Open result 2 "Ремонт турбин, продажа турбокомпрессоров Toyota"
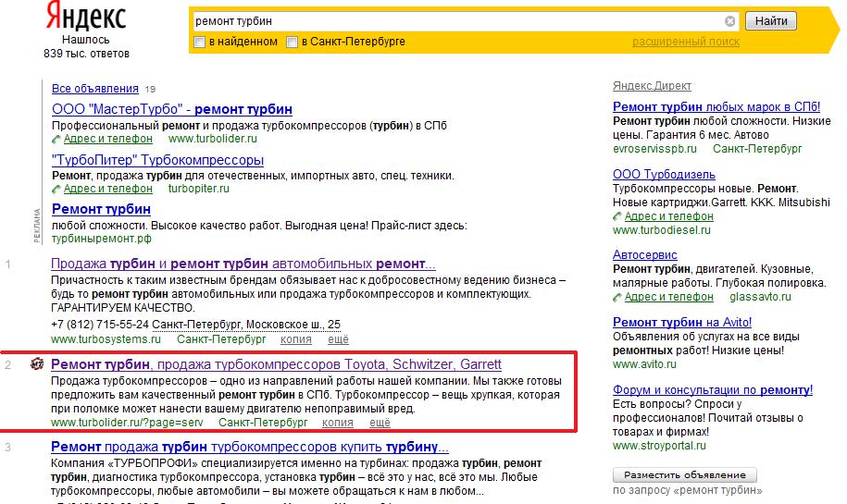Screen dimensions: 847x504 (x=276, y=364)
